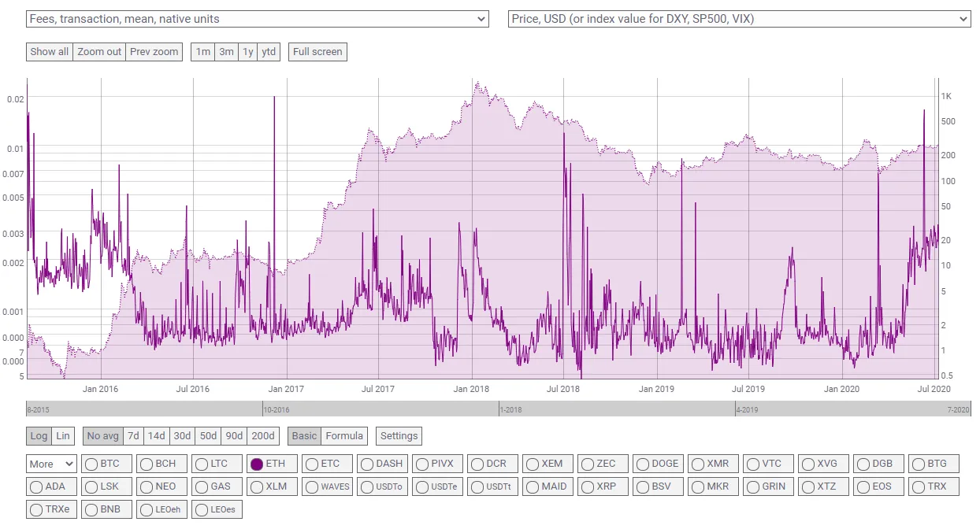Set zoom range to 1y
The height and width of the screenshot is (529, 980).
point(248,52)
